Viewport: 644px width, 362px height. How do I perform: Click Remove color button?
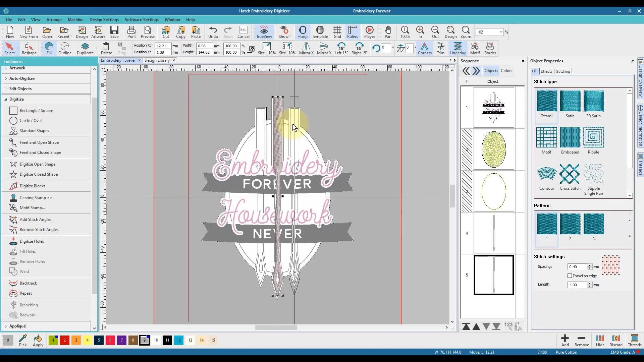(581, 340)
